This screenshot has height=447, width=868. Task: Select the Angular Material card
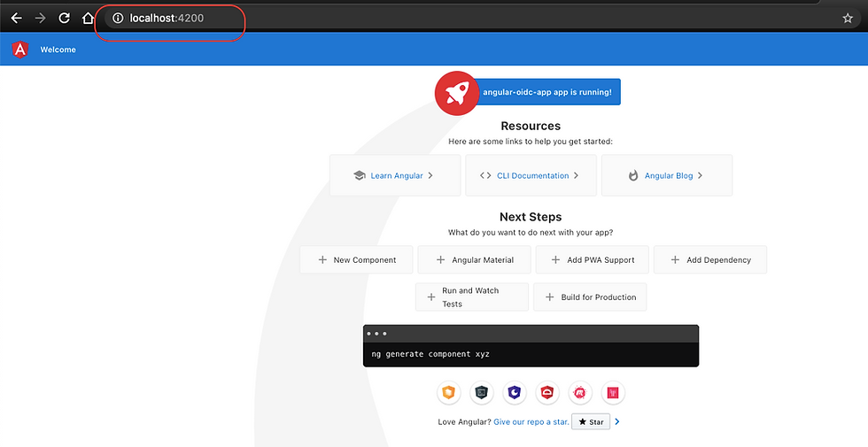tap(475, 259)
